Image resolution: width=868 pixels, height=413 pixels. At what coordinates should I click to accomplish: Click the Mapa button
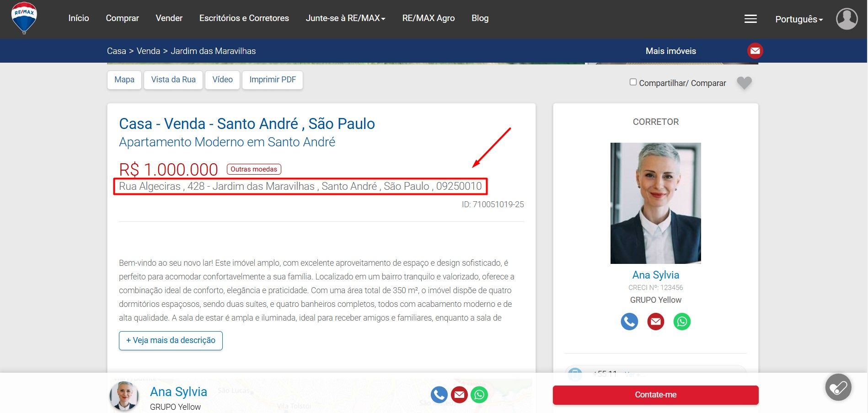(124, 80)
